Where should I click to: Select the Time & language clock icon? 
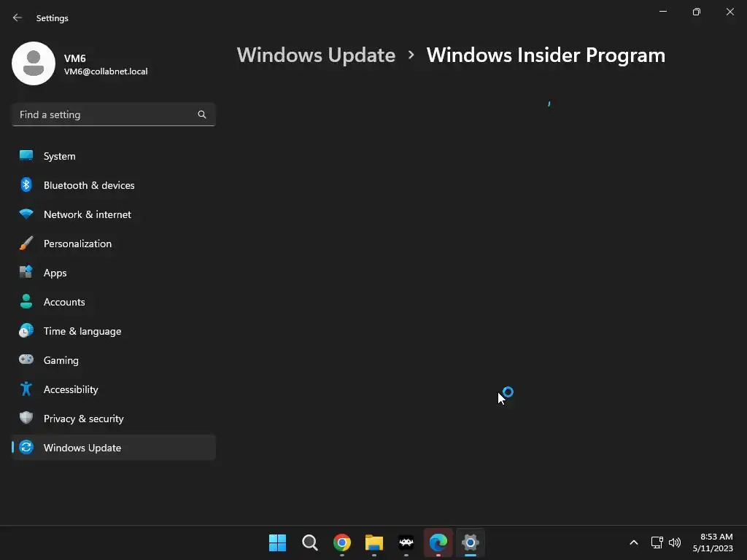tap(26, 330)
